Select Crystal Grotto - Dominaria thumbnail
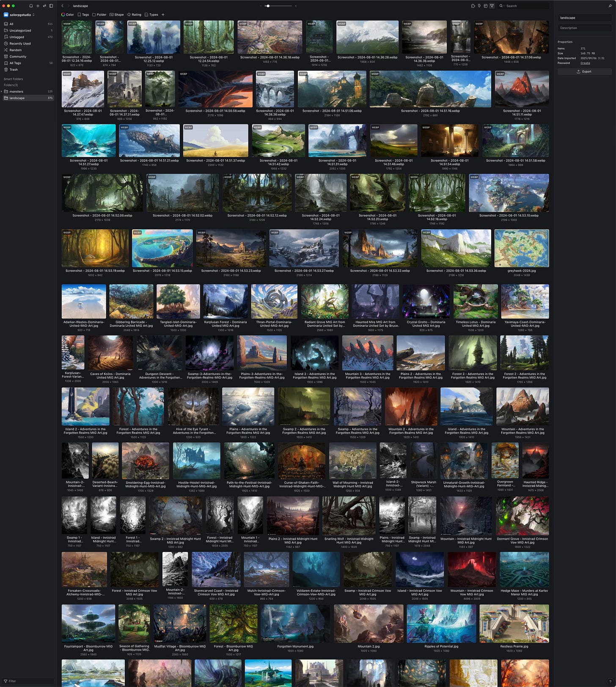This screenshot has width=616, height=687. pos(426,301)
